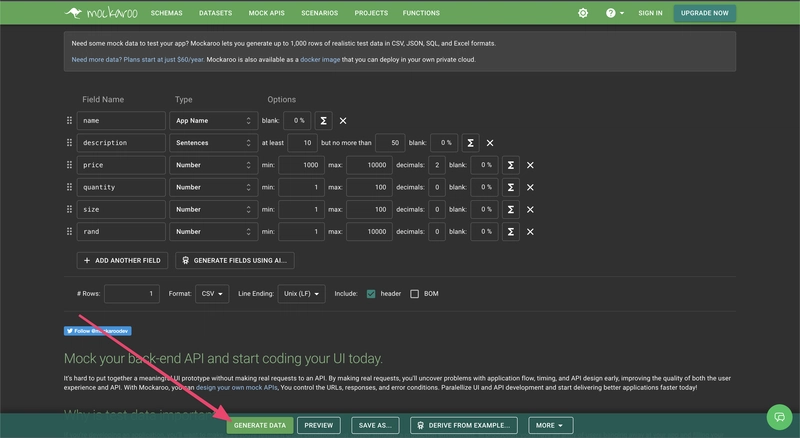Open design your own mock APIs link
The height and width of the screenshot is (438, 800).
(237, 387)
